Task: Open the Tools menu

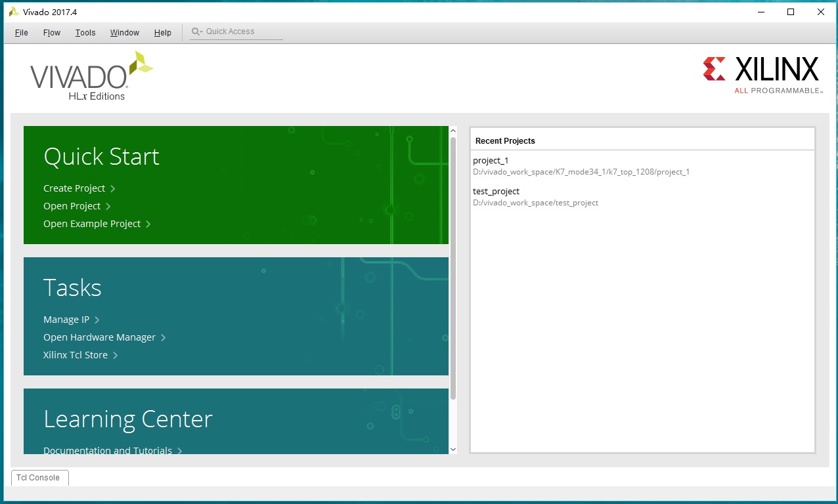Action: coord(85,33)
